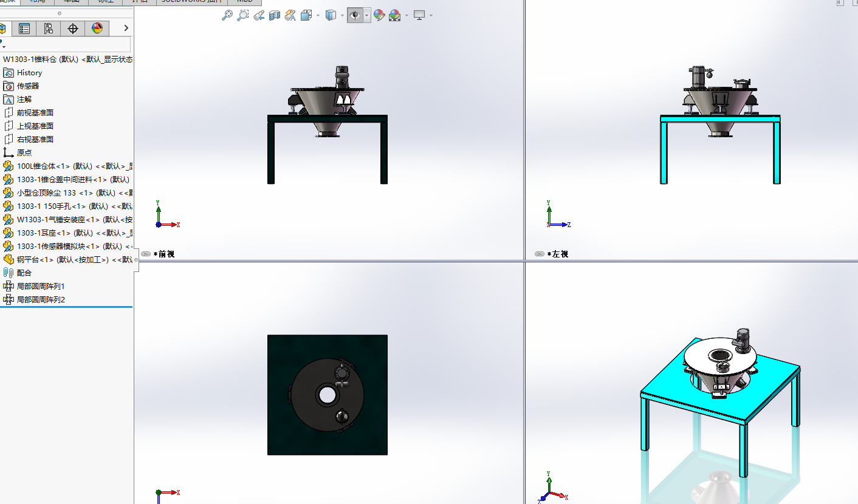Select the 1303-1传感器模拟块<1> component
This screenshot has height=504, width=858.
click(x=68, y=247)
